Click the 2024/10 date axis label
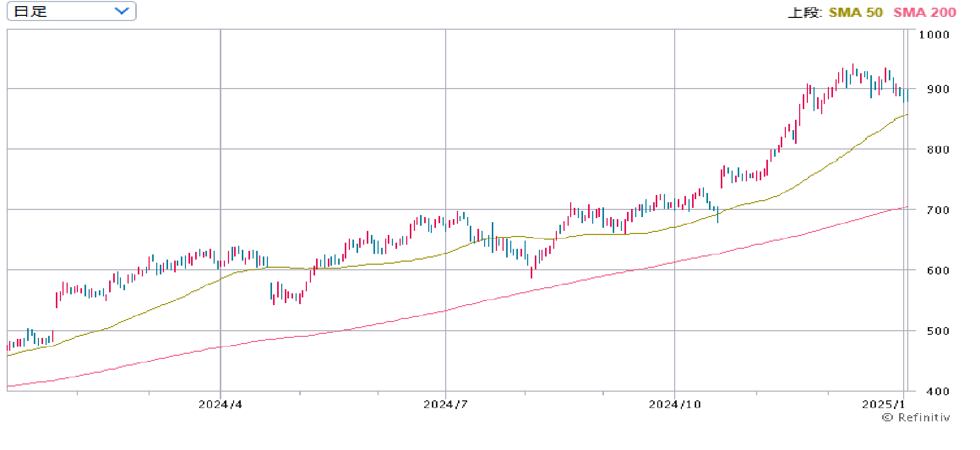This screenshot has width=980, height=450. tap(675, 404)
